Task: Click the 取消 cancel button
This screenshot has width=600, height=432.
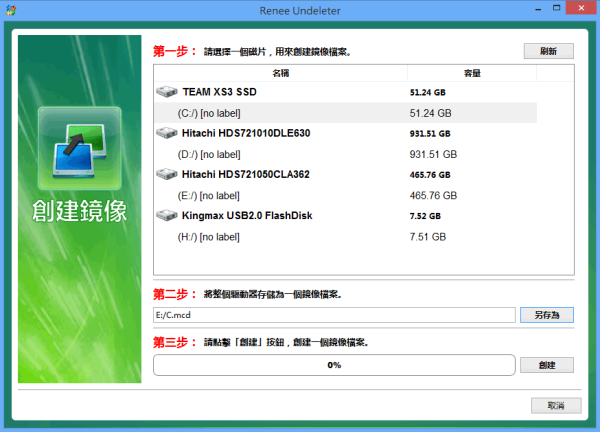Action: (556, 406)
